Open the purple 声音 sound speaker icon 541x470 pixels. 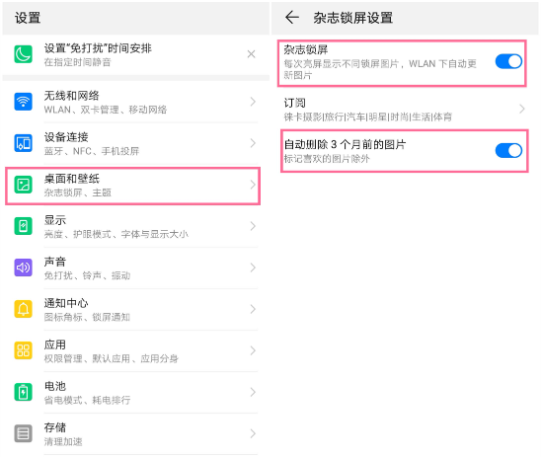23,267
